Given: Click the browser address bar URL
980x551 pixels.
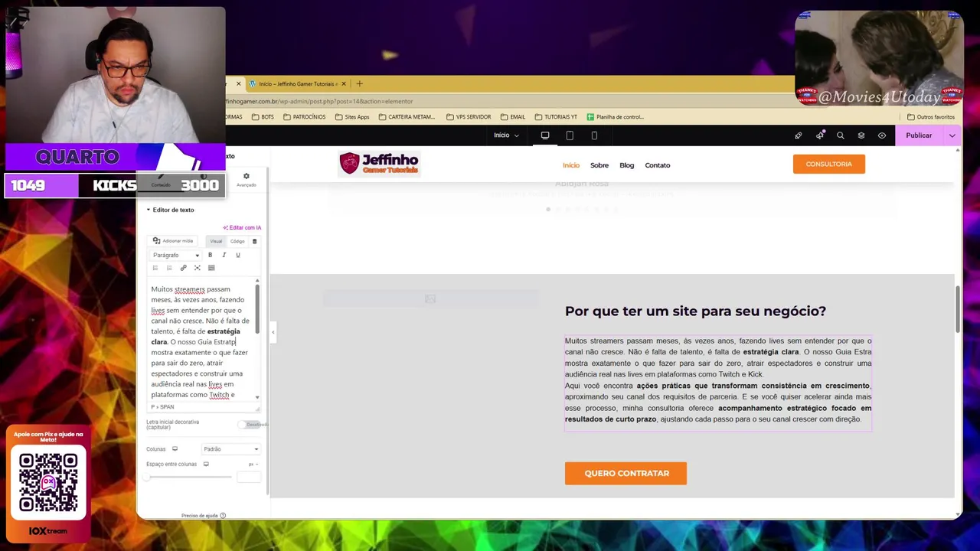Looking at the screenshot, I should coord(319,101).
